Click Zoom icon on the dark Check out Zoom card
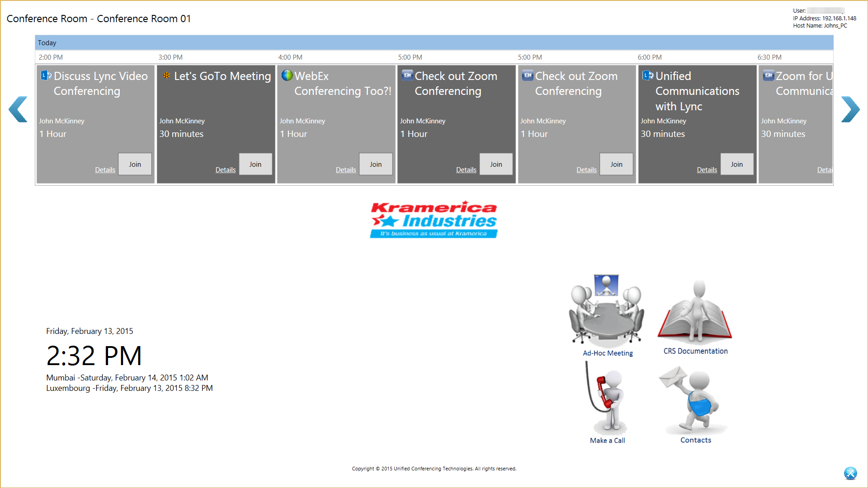Viewport: 868px width, 488px height. [x=407, y=75]
